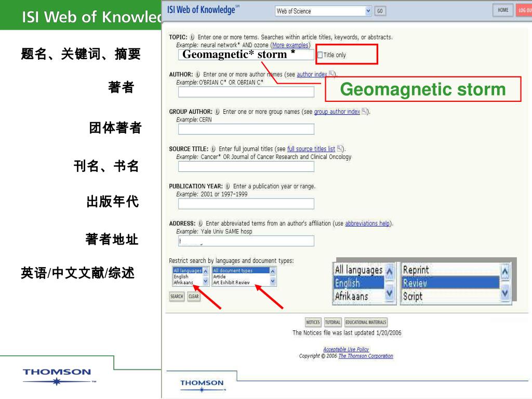The image size is (532, 399).
Task: Open the full source titles list link
Action: click(311, 149)
